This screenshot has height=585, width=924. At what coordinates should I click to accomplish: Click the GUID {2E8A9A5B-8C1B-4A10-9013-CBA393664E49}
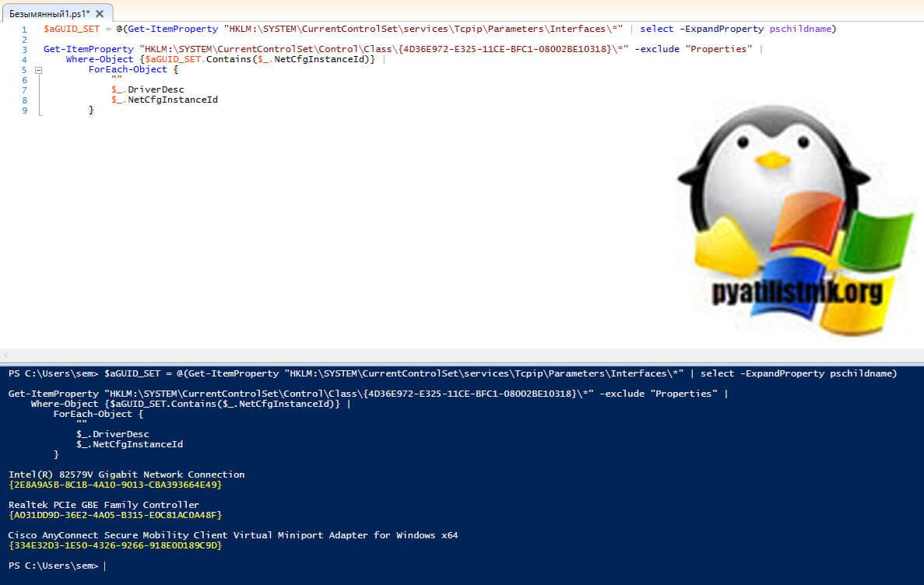115,485
